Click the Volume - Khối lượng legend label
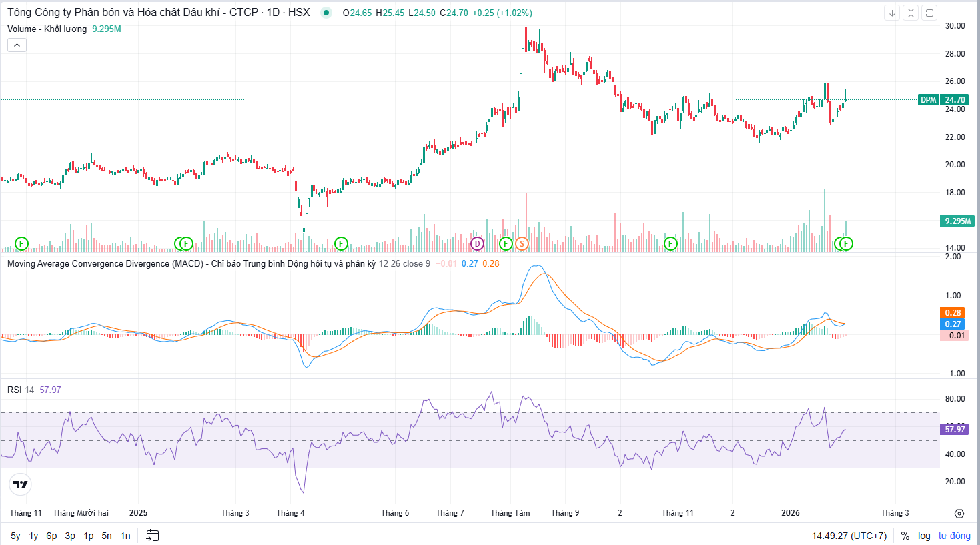This screenshot has height=545, width=980. (x=47, y=29)
